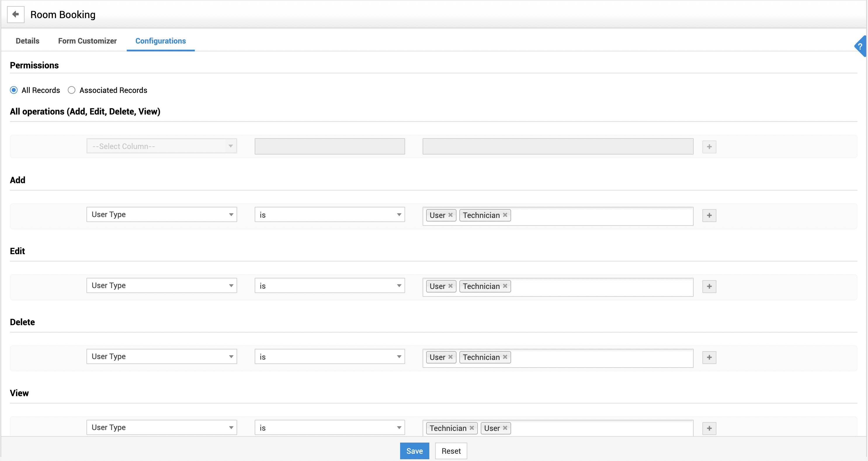Viewport: 868px width, 461px height.
Task: Click the plus icon next to View permission row
Action: (709, 428)
